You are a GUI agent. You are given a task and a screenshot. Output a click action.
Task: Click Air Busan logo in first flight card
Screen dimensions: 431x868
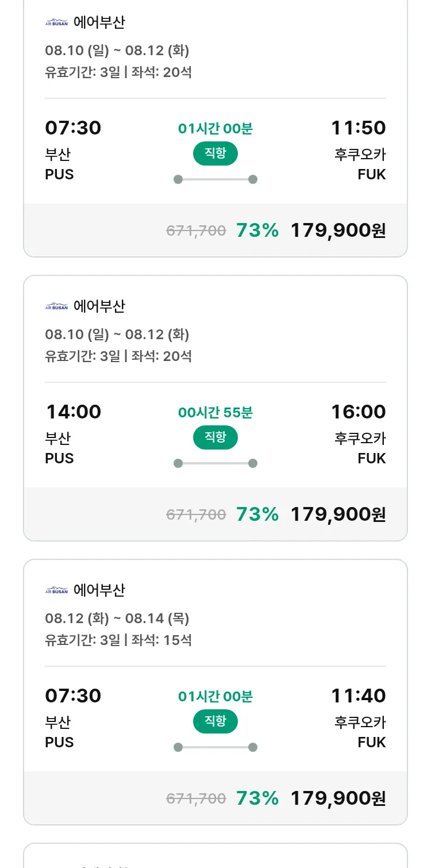click(56, 23)
